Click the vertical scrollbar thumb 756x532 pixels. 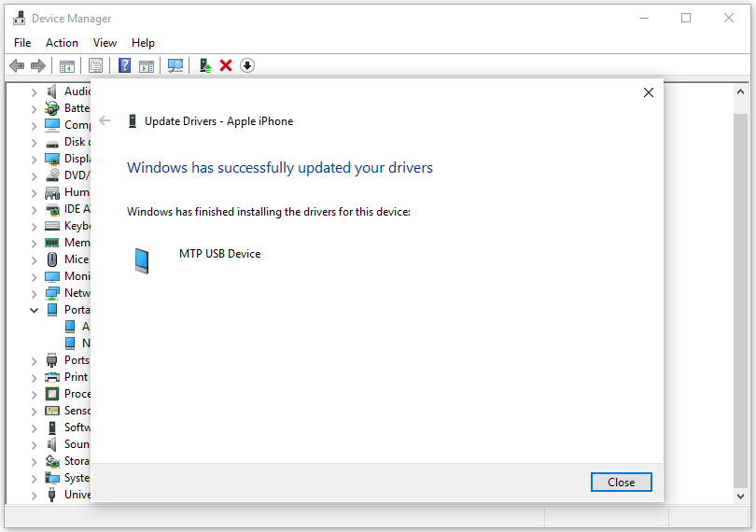point(740,301)
